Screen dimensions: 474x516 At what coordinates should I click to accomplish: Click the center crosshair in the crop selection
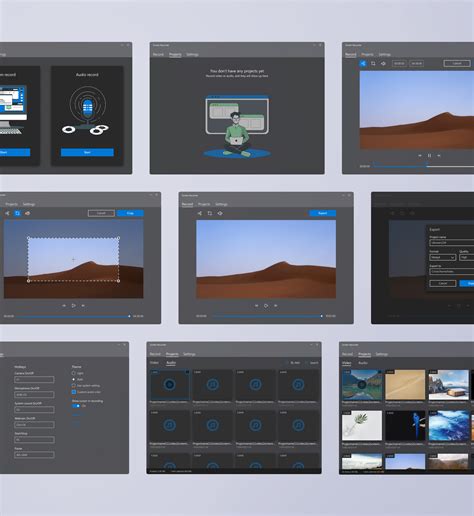tap(73, 259)
